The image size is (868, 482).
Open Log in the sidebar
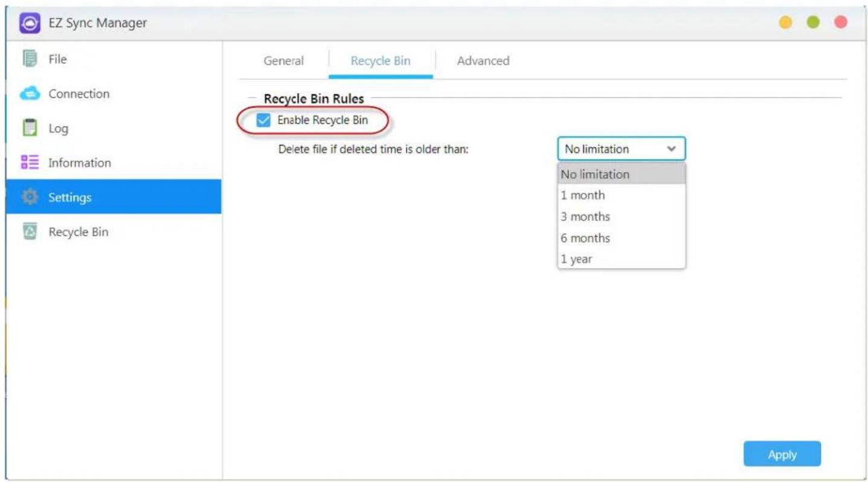point(114,128)
